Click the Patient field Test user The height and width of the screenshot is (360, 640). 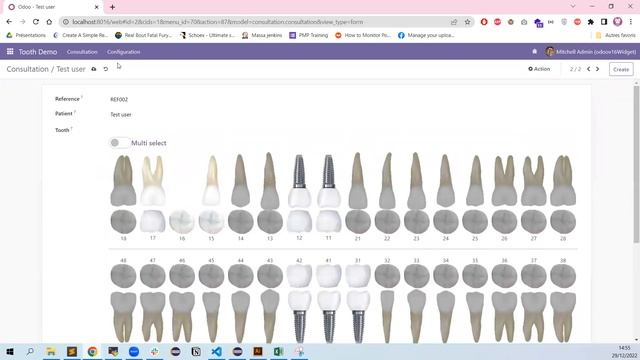click(x=121, y=115)
